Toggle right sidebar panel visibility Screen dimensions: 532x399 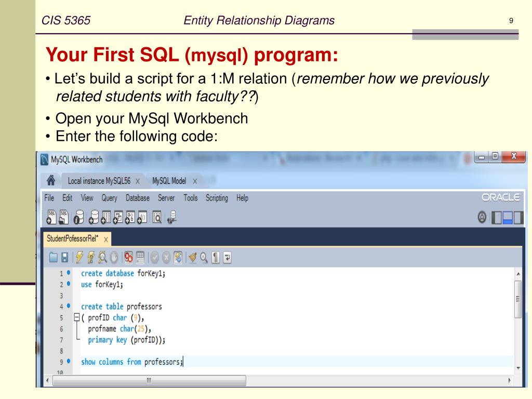click(x=518, y=218)
